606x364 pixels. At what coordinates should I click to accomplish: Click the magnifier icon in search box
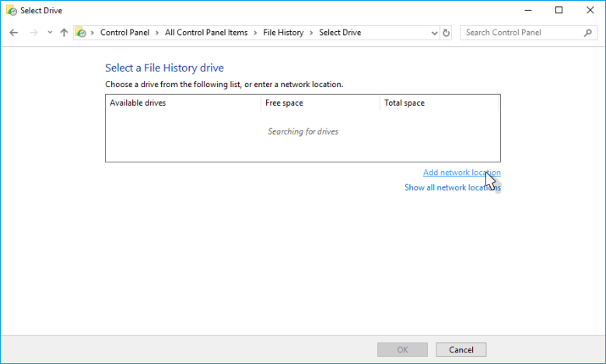click(x=587, y=33)
